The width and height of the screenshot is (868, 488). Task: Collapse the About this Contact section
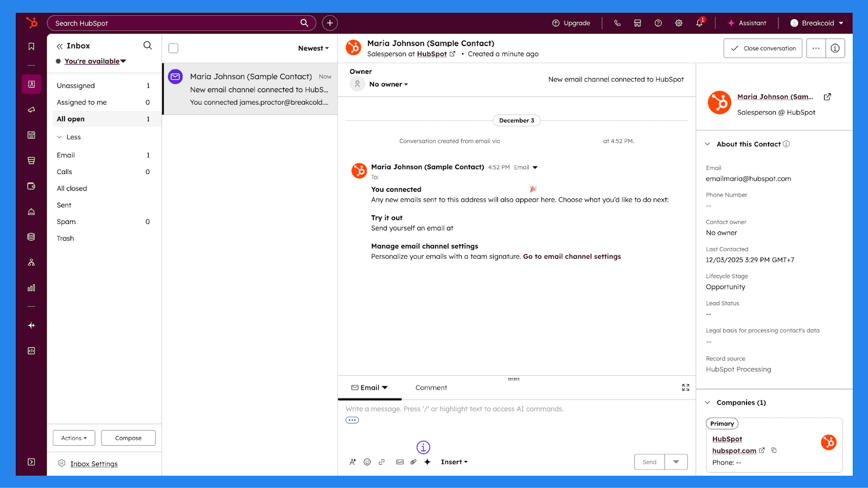coord(707,144)
